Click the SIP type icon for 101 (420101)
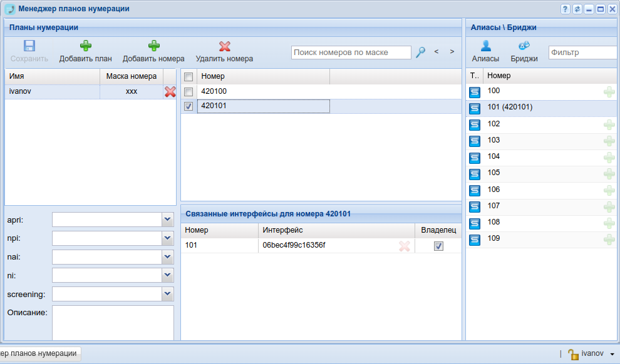 (x=475, y=108)
